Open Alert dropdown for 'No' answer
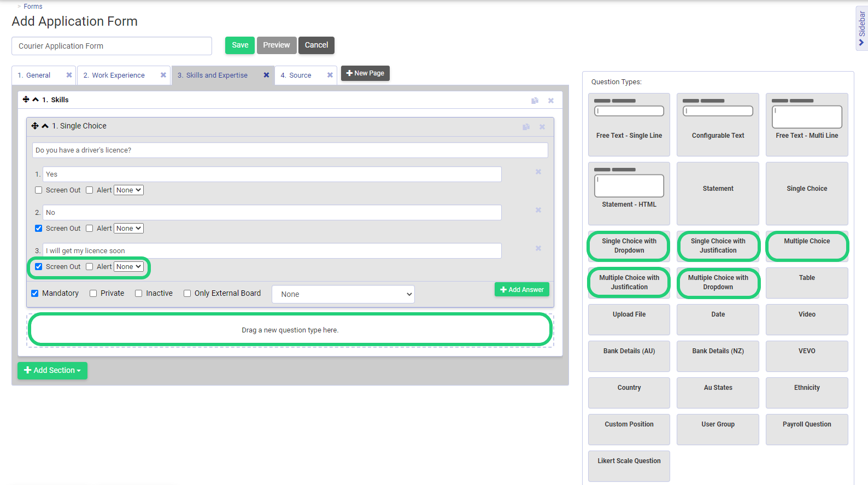 tap(129, 229)
